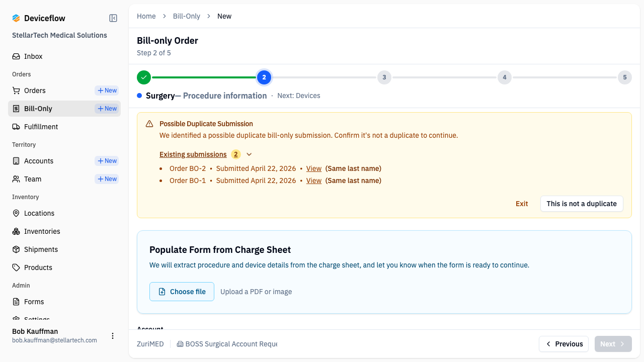Viewport: 644px width, 362px height.
Task: Go to Previous step
Action: pyautogui.click(x=563, y=344)
